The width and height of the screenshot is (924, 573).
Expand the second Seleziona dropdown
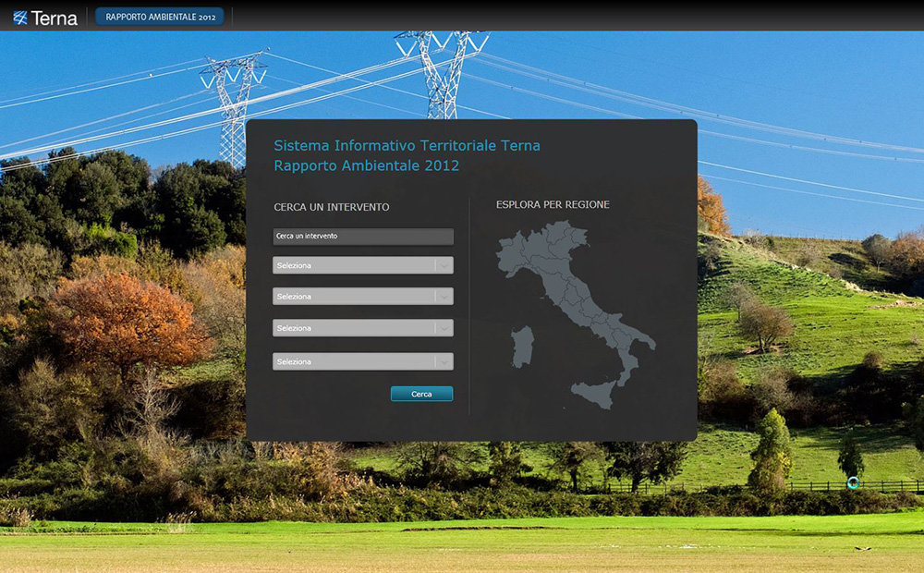[x=354, y=297]
